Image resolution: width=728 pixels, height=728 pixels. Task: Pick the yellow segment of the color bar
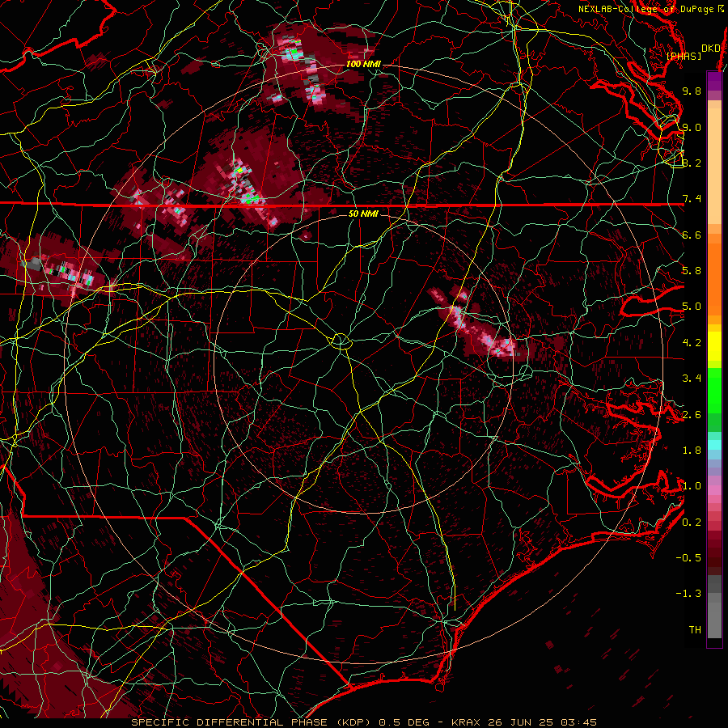[x=714, y=346]
